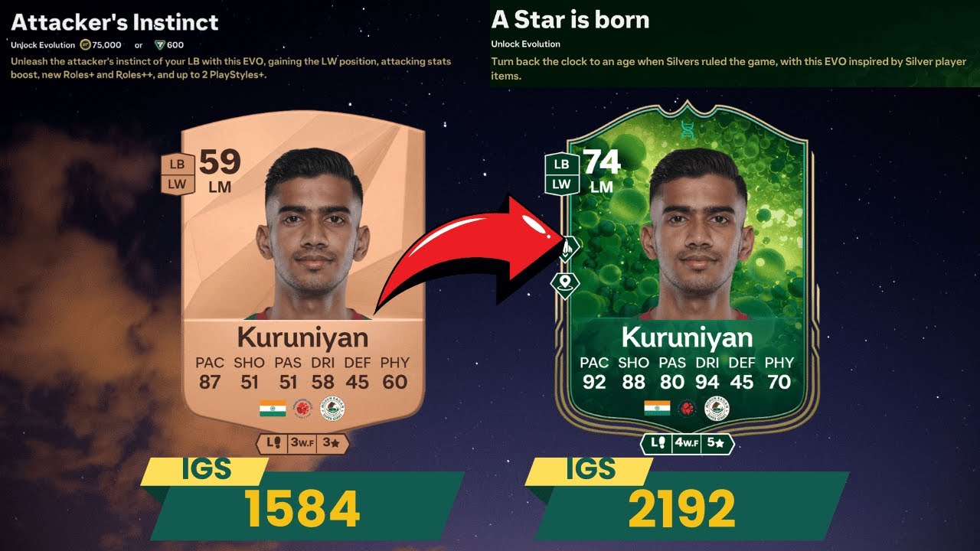This screenshot has width=980, height=551.
Task: Click the league badge on bronze card
Action: point(302,409)
